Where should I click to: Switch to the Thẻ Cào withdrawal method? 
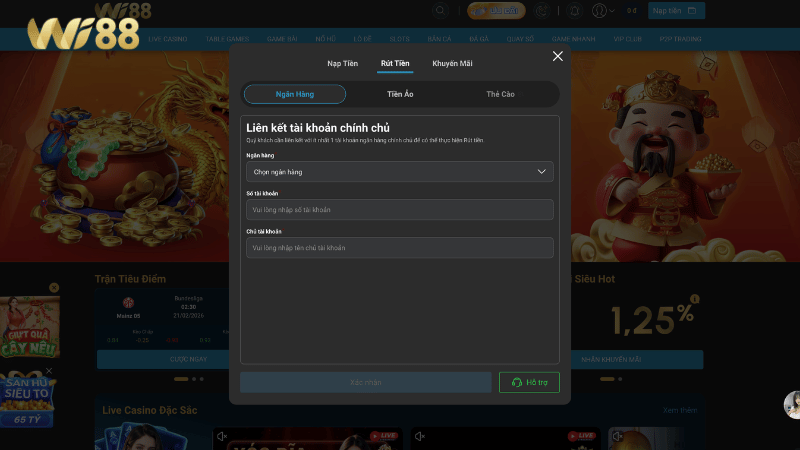click(500, 94)
